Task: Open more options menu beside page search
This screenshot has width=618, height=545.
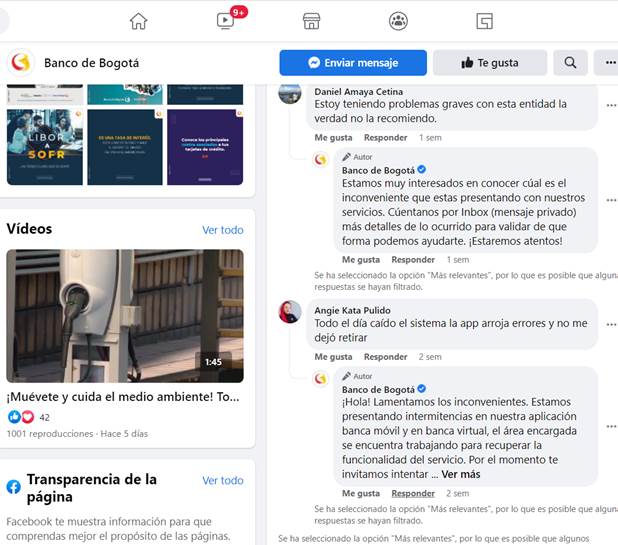Action: (x=608, y=63)
